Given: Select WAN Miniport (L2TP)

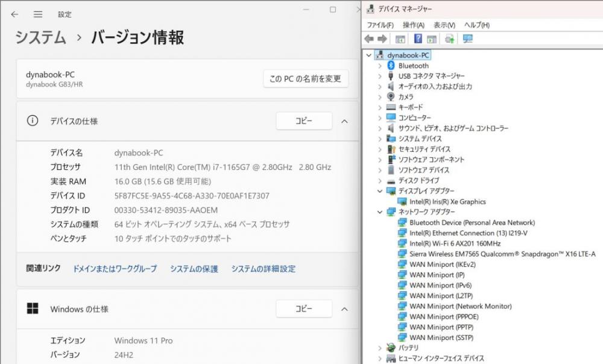Looking at the screenshot, I should [x=441, y=295].
